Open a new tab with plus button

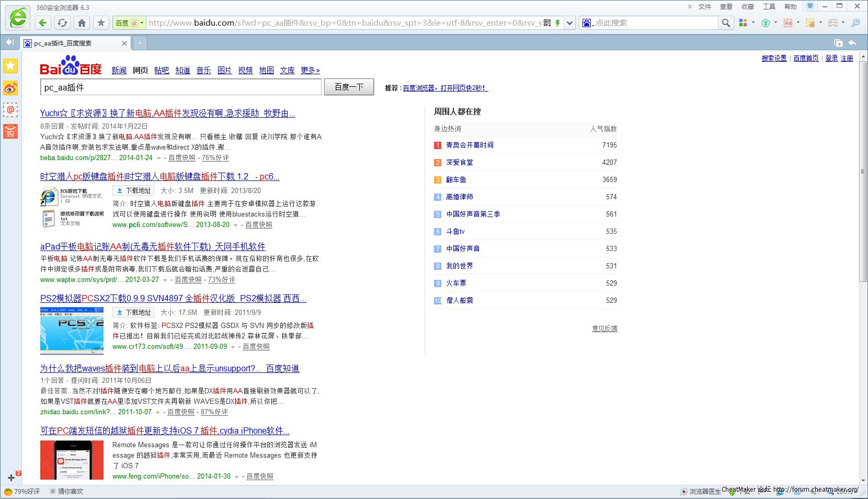pyautogui.click(x=140, y=43)
